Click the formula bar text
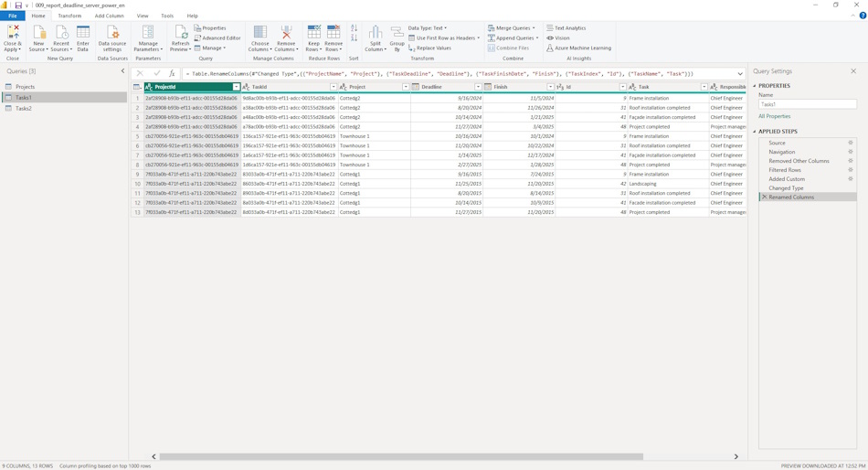Viewport: 868px width, 470px height. pyautogui.click(x=439, y=74)
